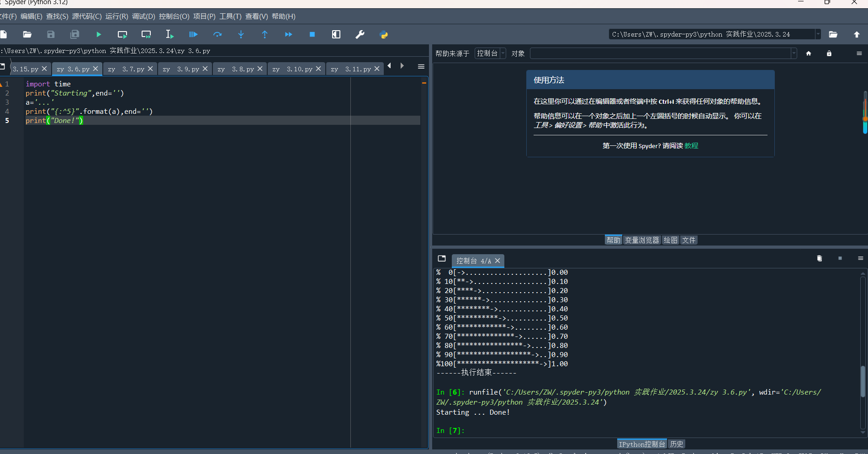Maximize current pane toolbar icon
The image size is (868, 454).
coord(336,34)
